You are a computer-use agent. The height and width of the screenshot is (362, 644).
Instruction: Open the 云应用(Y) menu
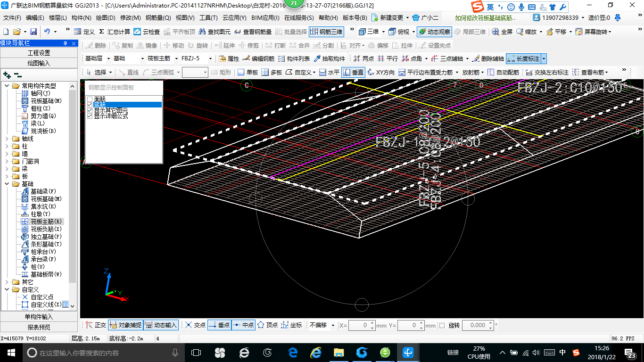pyautogui.click(x=234, y=18)
